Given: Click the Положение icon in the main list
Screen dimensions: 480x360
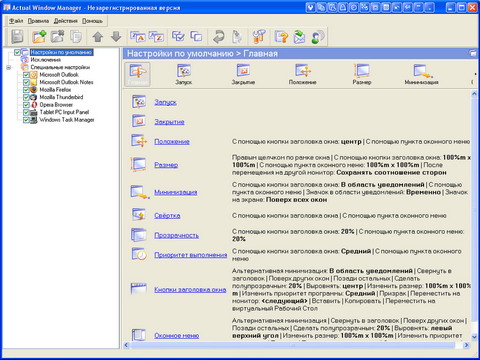Looking at the screenshot, I should (x=139, y=141).
